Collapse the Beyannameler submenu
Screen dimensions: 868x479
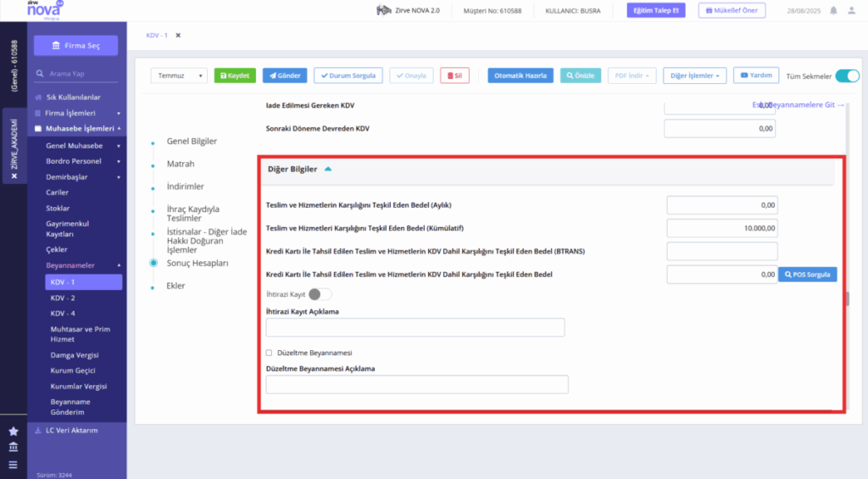point(119,266)
